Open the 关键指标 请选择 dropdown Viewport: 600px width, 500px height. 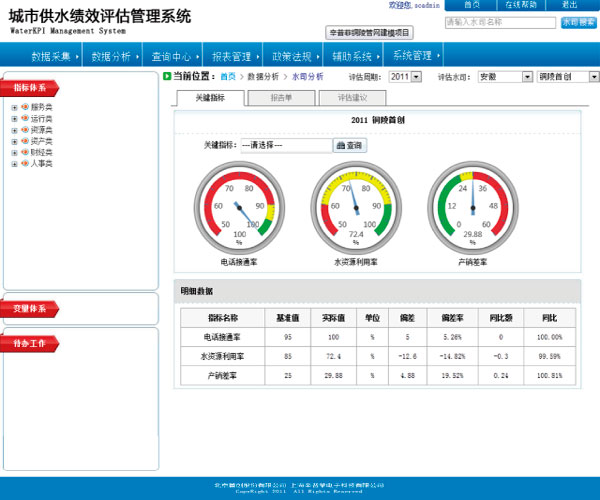(x=285, y=145)
